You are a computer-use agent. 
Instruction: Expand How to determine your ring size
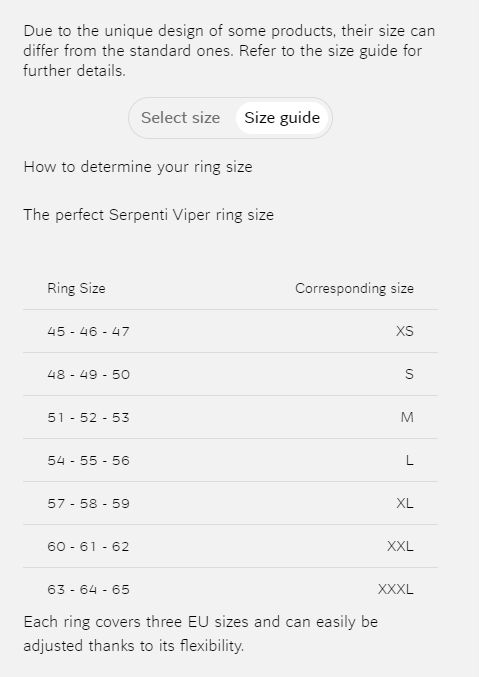(x=138, y=167)
